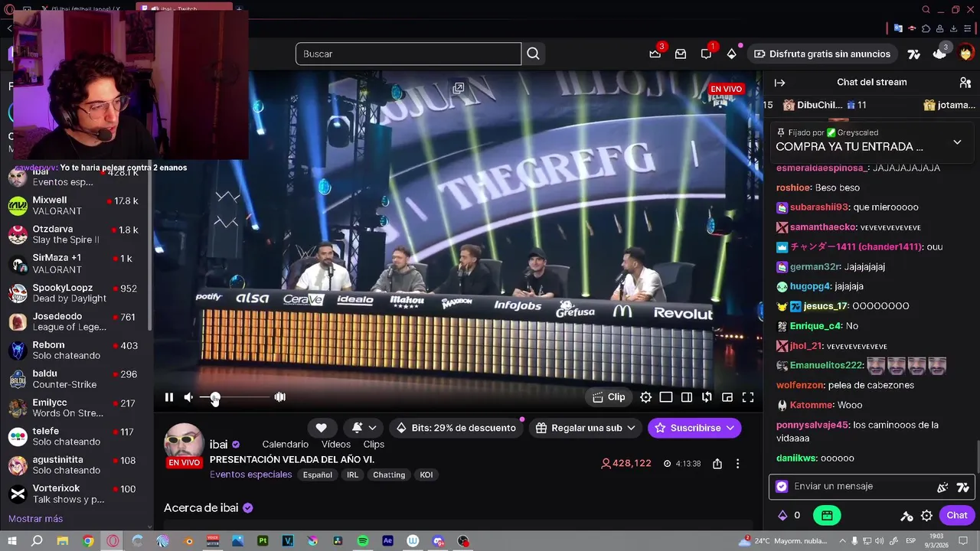980x551 pixels.
Task: Open the Vídeos tab
Action: click(336, 445)
